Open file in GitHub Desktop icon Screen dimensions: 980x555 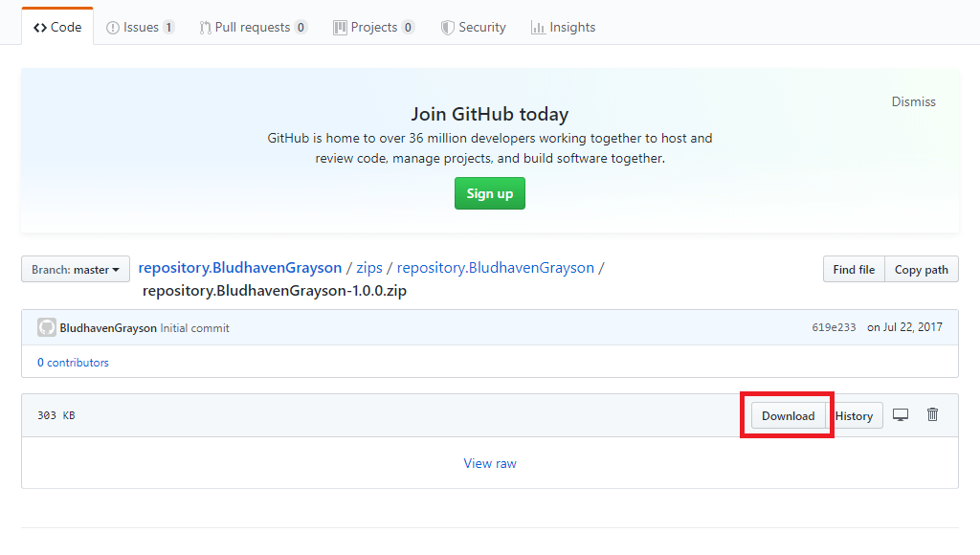(x=901, y=415)
